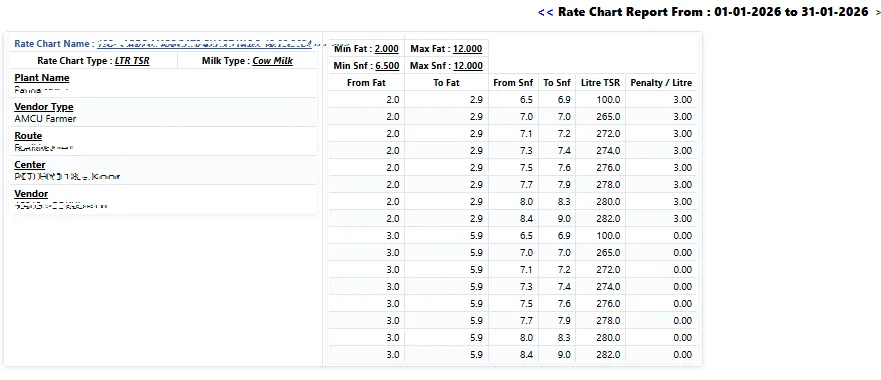Select the Min Snf value 6.500
This screenshot has height=380, width=881.
tap(387, 66)
